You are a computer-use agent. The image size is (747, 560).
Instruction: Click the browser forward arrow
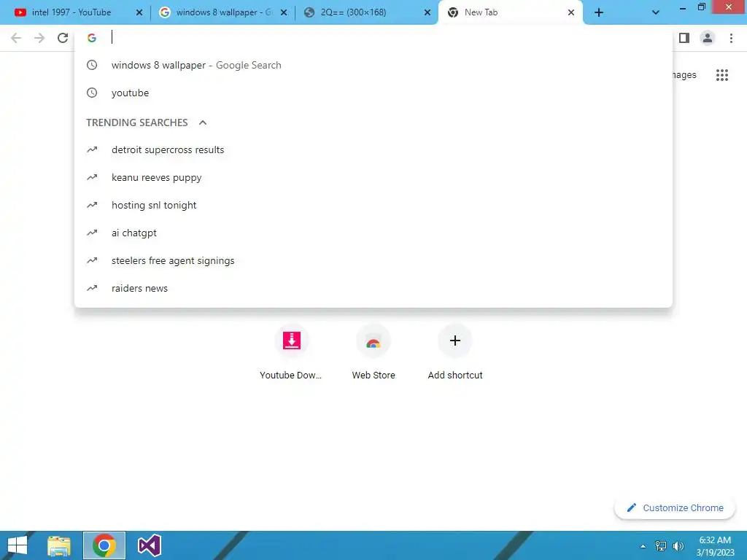coord(39,38)
